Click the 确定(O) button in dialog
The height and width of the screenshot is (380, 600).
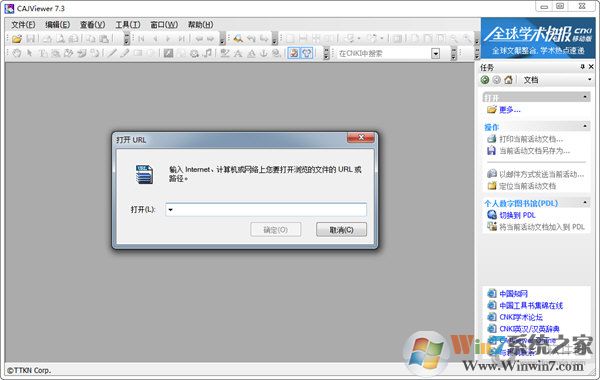tap(276, 230)
